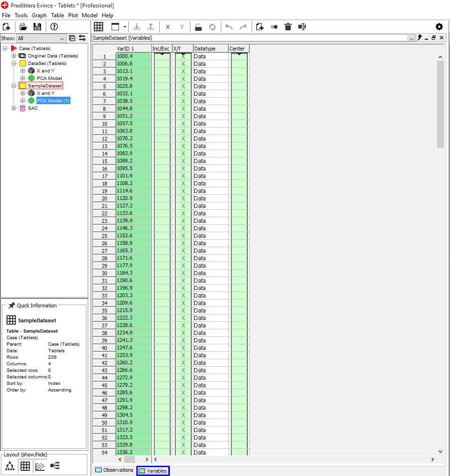Click the red Y toolbar button
450x476 pixels.
point(182,27)
